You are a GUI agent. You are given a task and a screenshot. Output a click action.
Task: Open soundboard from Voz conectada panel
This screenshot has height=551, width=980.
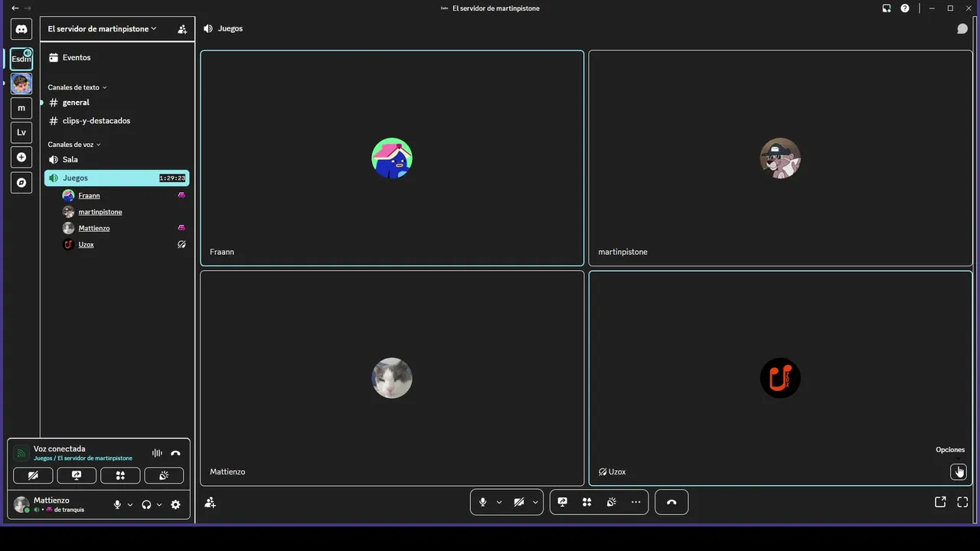(164, 475)
